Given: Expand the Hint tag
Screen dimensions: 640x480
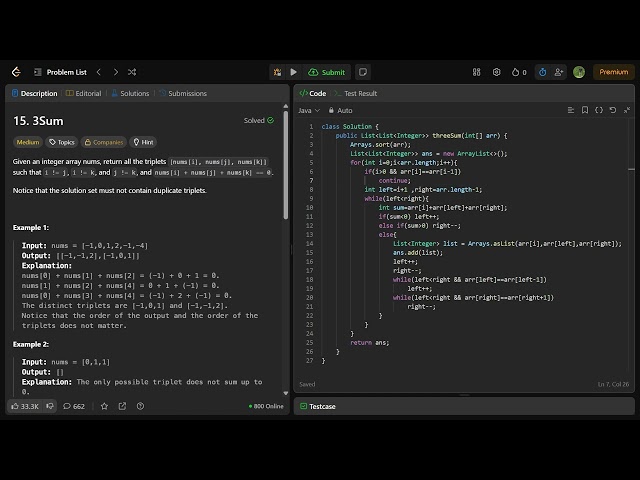Looking at the screenshot, I should tap(143, 142).
